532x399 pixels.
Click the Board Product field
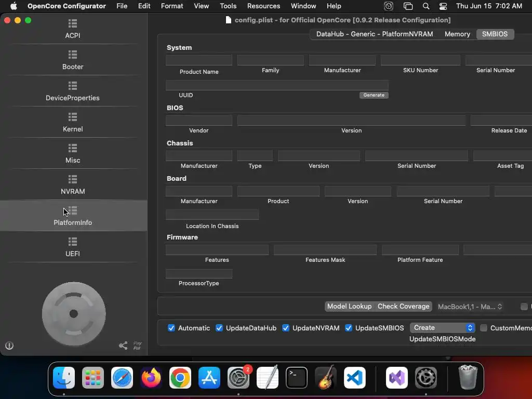278,191
